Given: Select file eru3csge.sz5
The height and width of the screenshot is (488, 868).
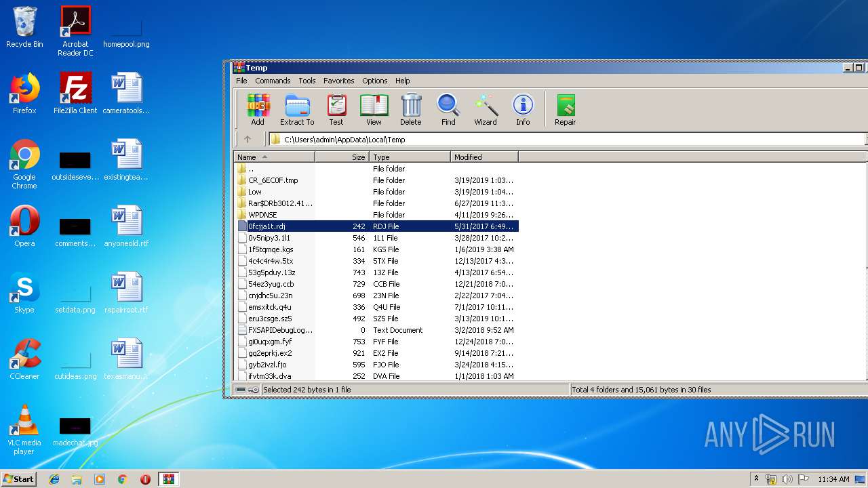Looking at the screenshot, I should [x=376, y=319].
